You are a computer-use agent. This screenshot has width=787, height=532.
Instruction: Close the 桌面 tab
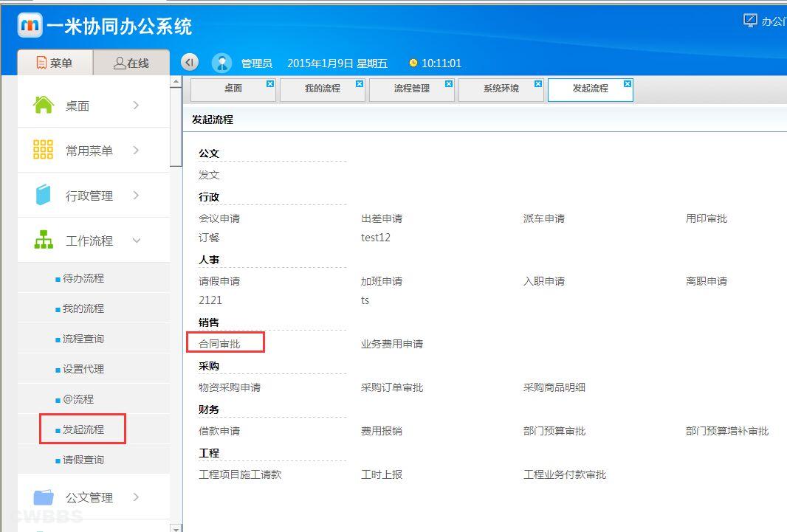tap(270, 83)
